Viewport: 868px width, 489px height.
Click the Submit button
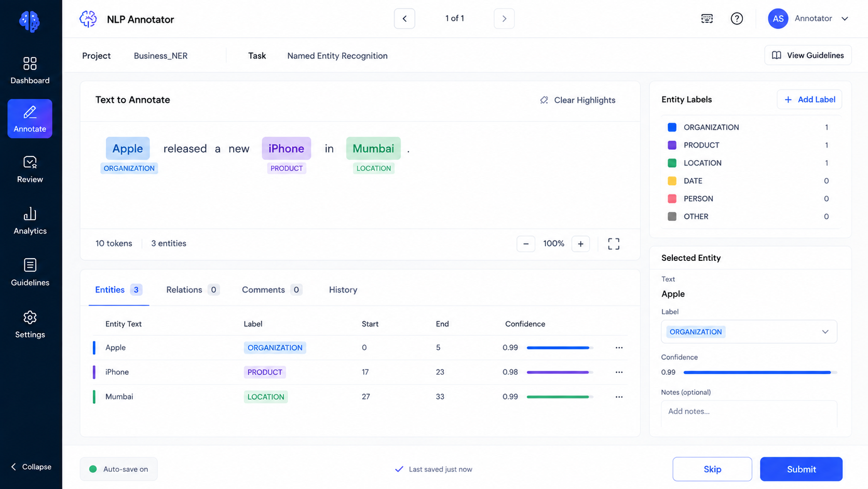coord(801,469)
